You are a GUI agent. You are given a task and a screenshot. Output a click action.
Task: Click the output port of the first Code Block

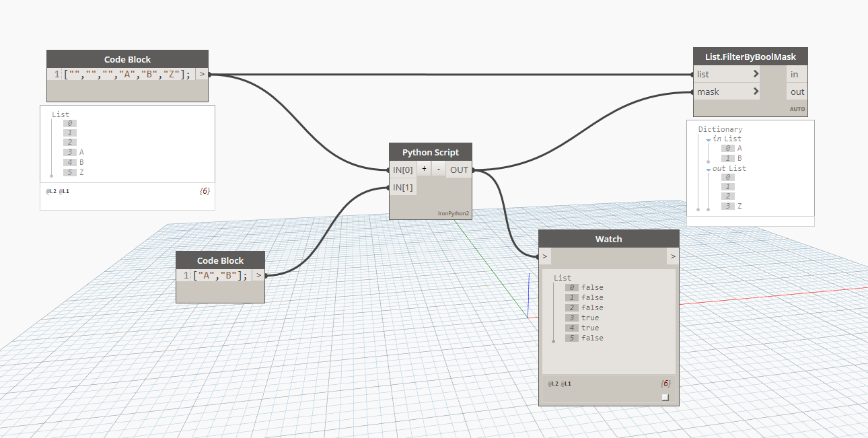click(x=201, y=73)
